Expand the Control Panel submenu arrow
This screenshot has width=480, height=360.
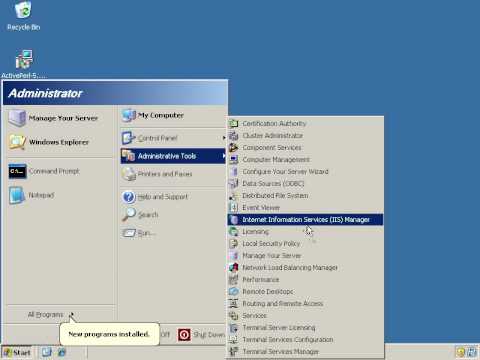coord(224,138)
